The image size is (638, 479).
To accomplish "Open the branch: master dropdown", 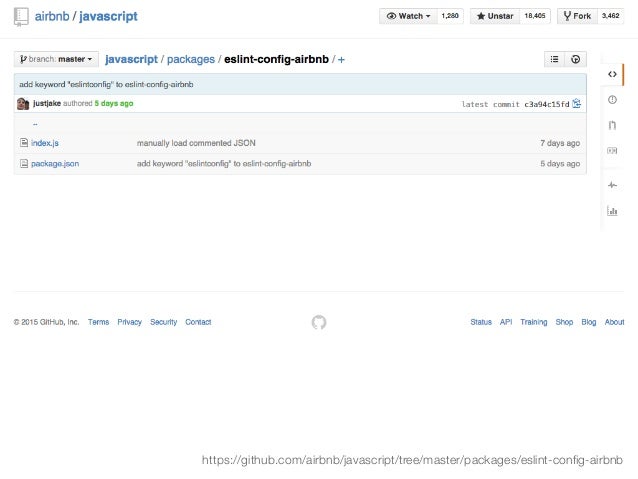I will point(56,59).
